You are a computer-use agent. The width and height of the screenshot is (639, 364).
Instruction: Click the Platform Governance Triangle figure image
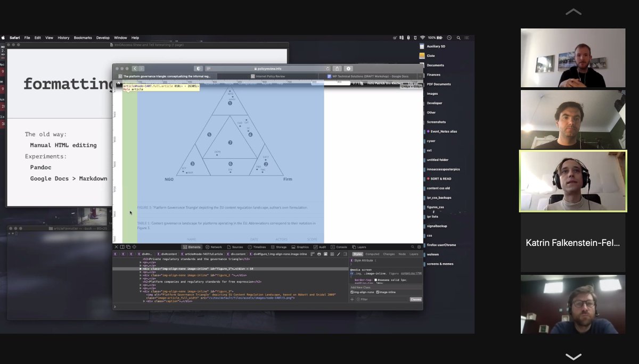pyautogui.click(x=231, y=135)
